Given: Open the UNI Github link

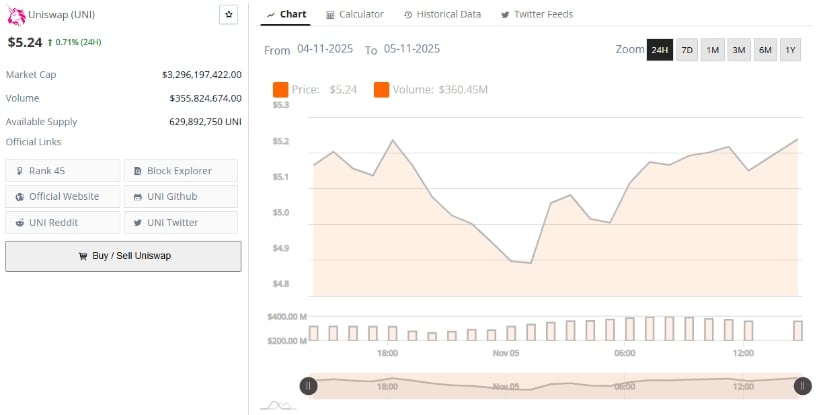Looking at the screenshot, I should click(181, 197).
